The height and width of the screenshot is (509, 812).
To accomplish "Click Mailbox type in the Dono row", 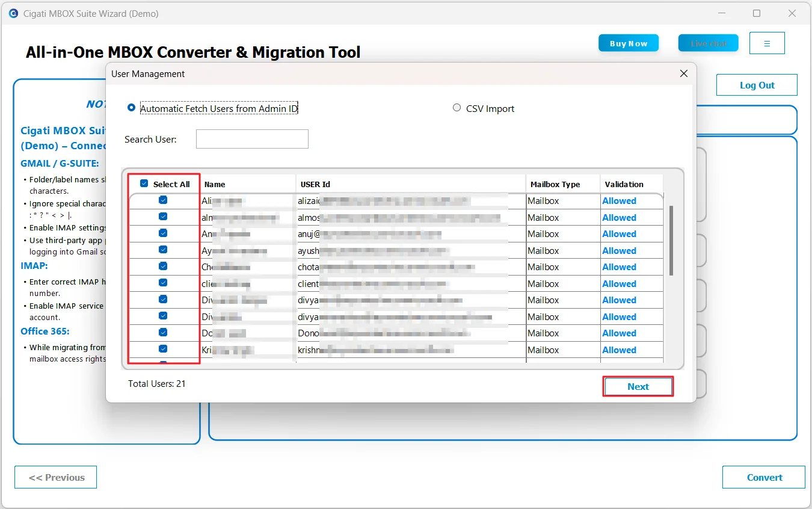I will (543, 333).
